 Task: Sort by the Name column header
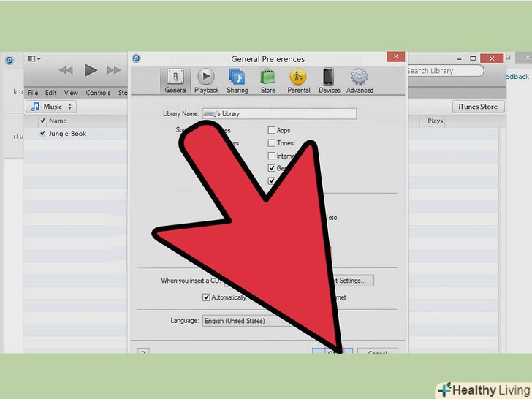[x=58, y=121]
